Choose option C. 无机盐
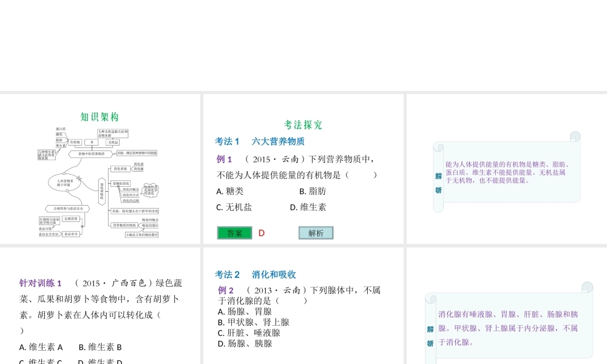Image resolution: width=607 pixels, height=364 pixels. pyautogui.click(x=234, y=207)
